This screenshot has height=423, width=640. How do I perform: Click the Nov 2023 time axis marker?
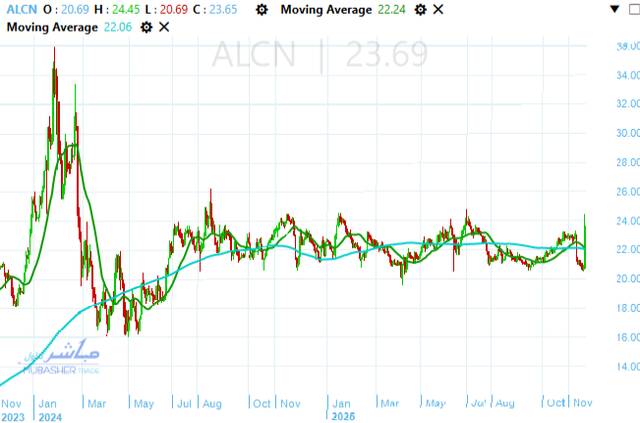[13, 409]
